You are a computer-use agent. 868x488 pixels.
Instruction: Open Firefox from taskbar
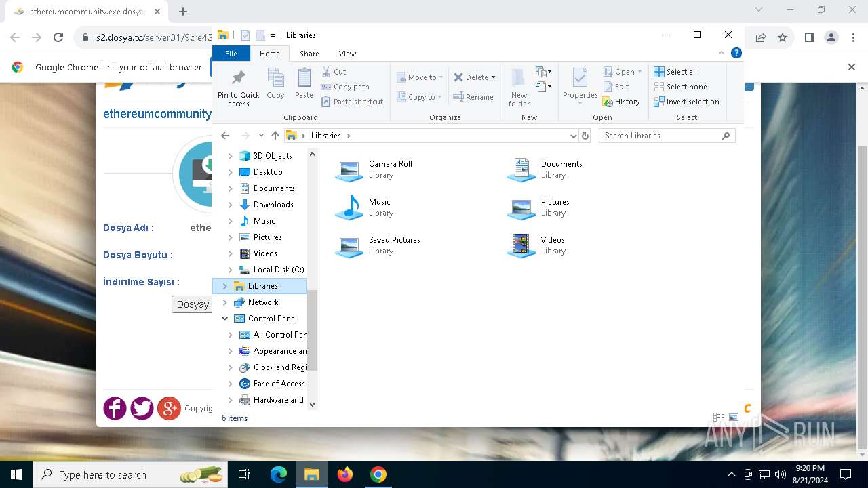coord(345,474)
